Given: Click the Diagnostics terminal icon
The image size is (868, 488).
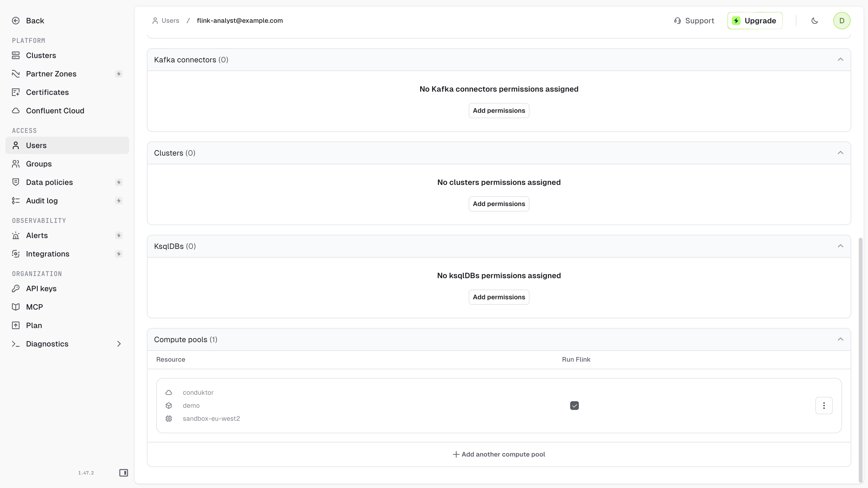Looking at the screenshot, I should point(15,344).
